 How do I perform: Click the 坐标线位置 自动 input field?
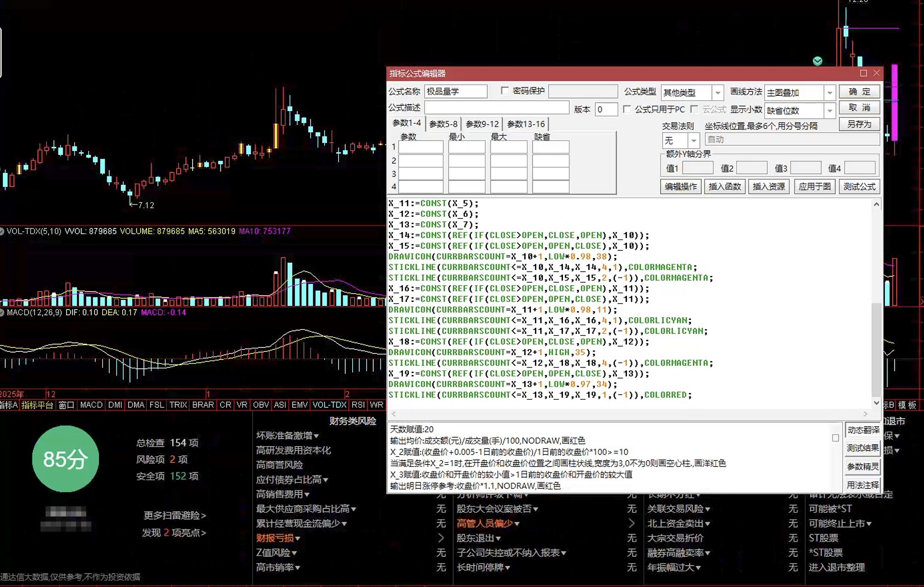click(x=792, y=139)
